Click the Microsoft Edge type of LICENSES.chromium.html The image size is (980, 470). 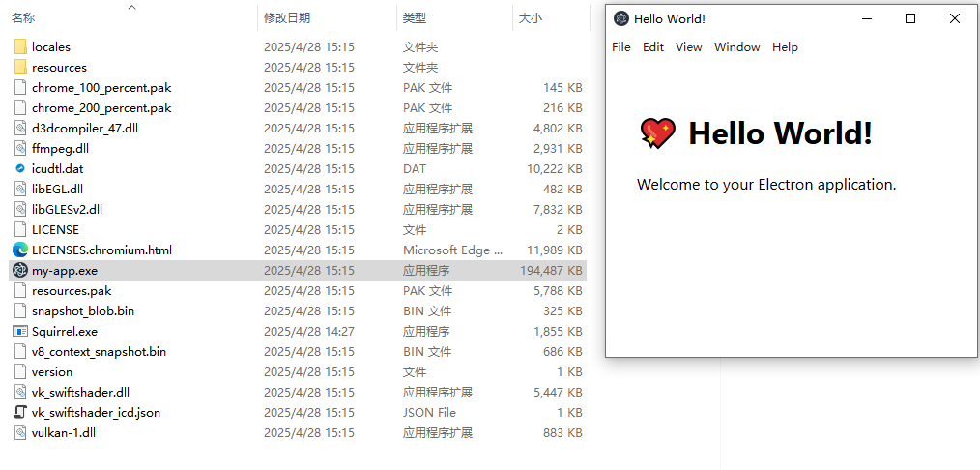tap(452, 250)
